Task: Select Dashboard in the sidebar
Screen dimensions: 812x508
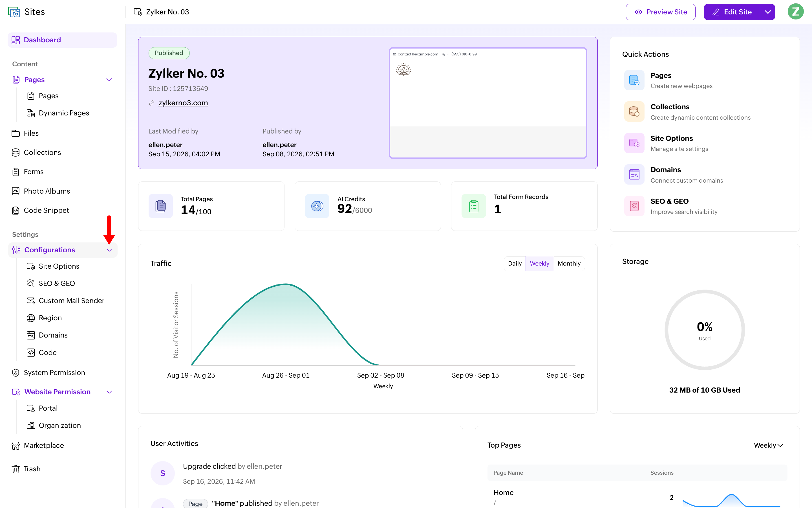Action: (x=62, y=40)
